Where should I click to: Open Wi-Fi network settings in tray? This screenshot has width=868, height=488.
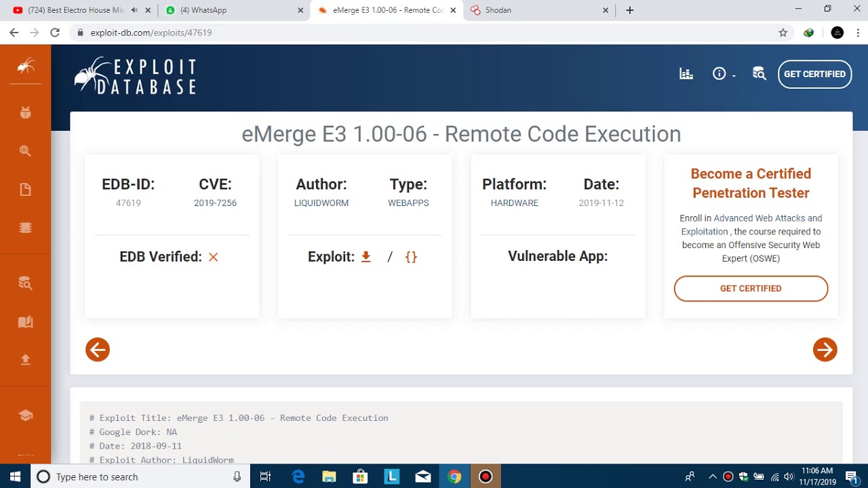coord(774,476)
